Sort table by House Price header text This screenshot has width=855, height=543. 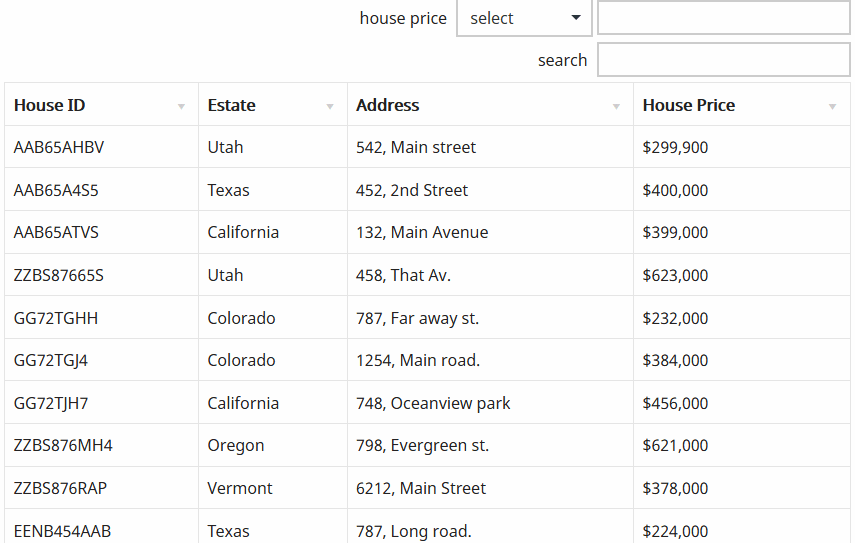pos(689,105)
